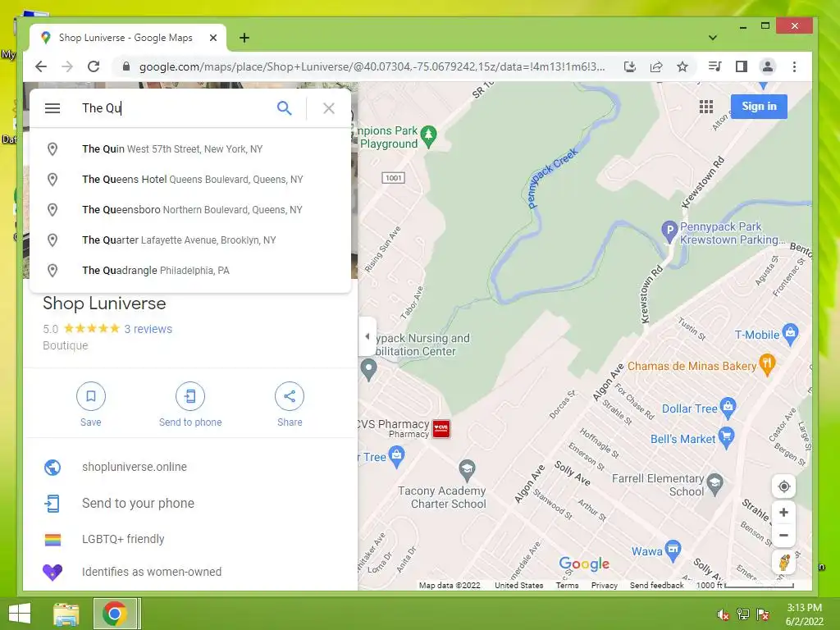The height and width of the screenshot is (630, 840).
Task: Click the blue search magnifier icon
Action: point(284,108)
